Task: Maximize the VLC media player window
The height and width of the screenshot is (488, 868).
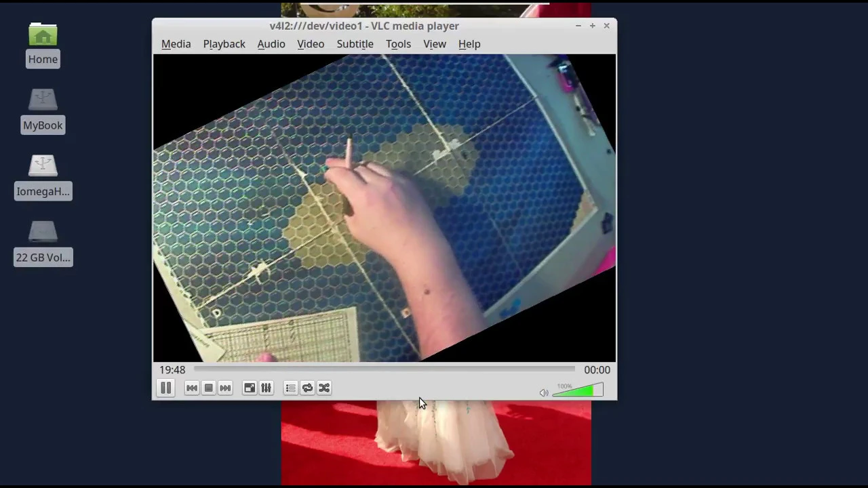Action: click(592, 26)
